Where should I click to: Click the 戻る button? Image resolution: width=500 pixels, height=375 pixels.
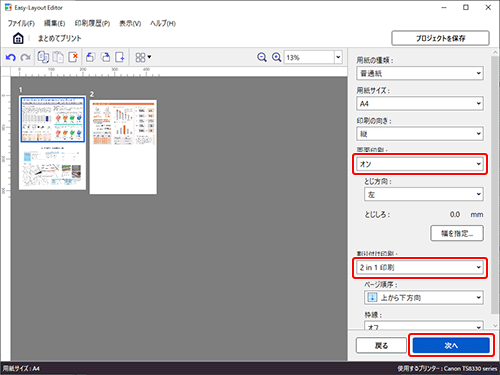pos(381,346)
